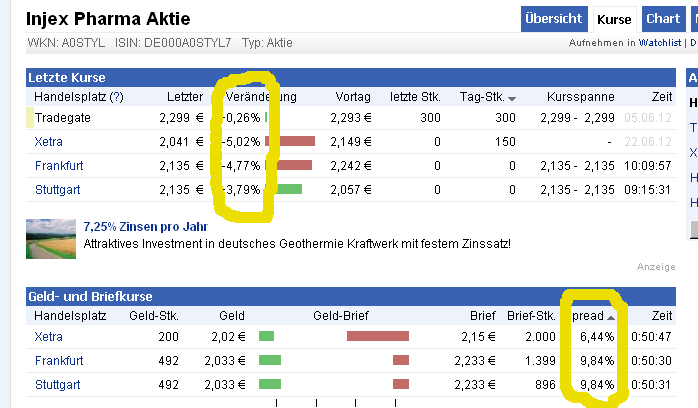
Task: Open Frankfurt in the Geld- und Briefkurse table
Action: click(x=58, y=360)
